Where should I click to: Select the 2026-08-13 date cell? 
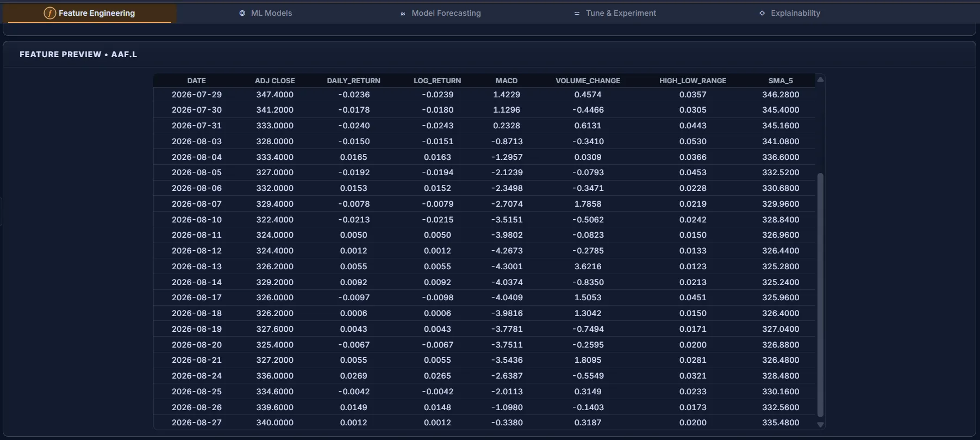pyautogui.click(x=197, y=267)
